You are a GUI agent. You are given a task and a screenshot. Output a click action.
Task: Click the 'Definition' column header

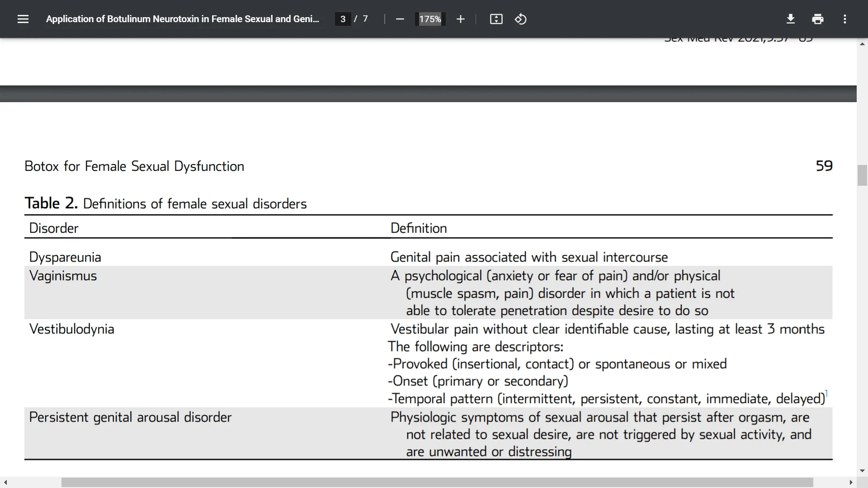419,228
